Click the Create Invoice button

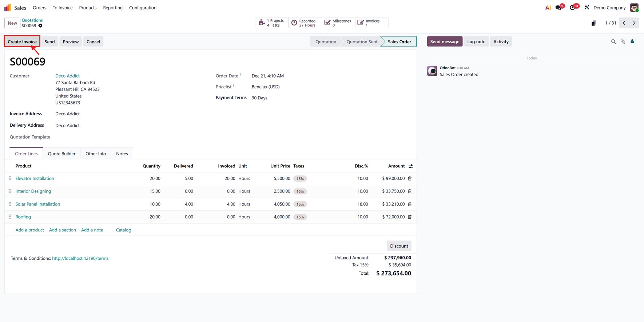tap(22, 41)
